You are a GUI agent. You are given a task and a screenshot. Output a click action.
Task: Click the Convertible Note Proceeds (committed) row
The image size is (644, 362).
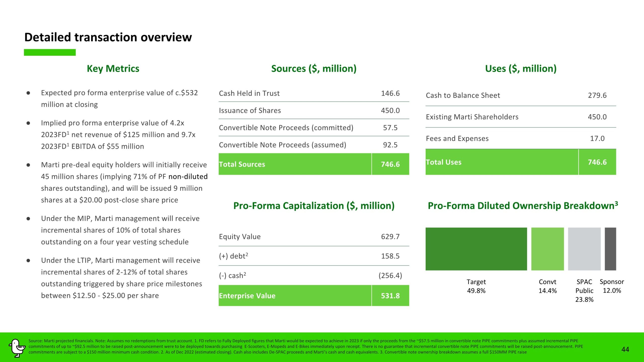(x=286, y=128)
